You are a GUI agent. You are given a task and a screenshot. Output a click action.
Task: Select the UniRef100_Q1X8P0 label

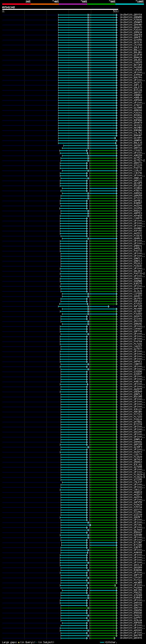pos(131,138)
